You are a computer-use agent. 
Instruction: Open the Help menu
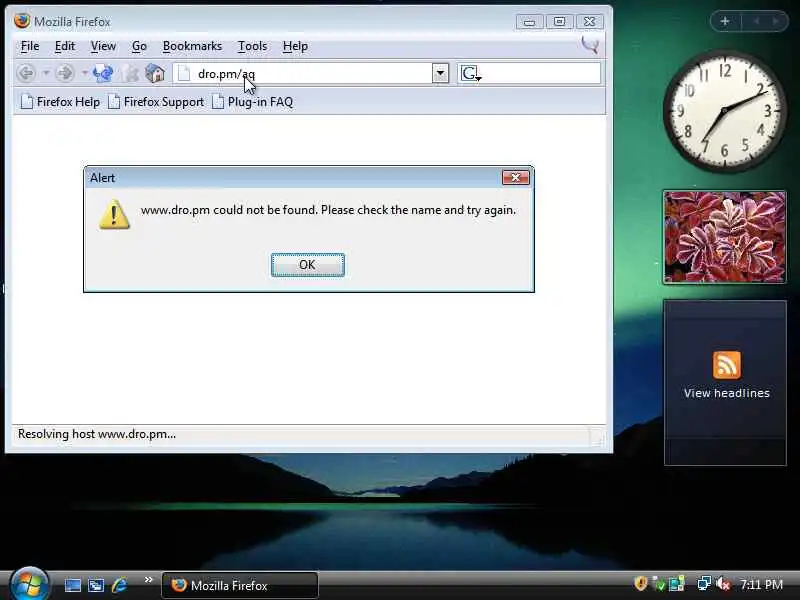tap(295, 46)
